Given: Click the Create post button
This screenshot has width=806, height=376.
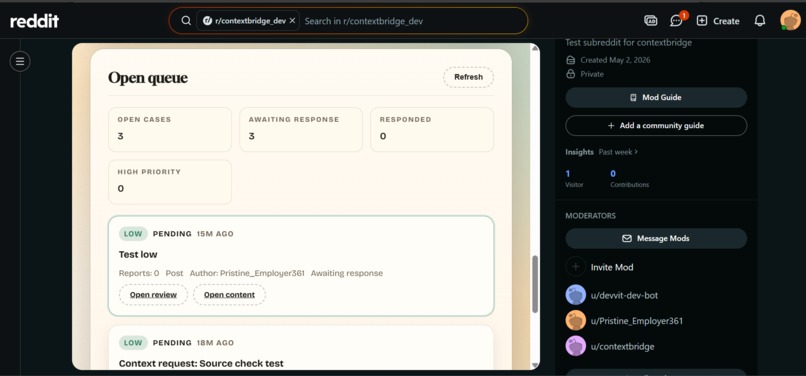Looking at the screenshot, I should click(718, 21).
